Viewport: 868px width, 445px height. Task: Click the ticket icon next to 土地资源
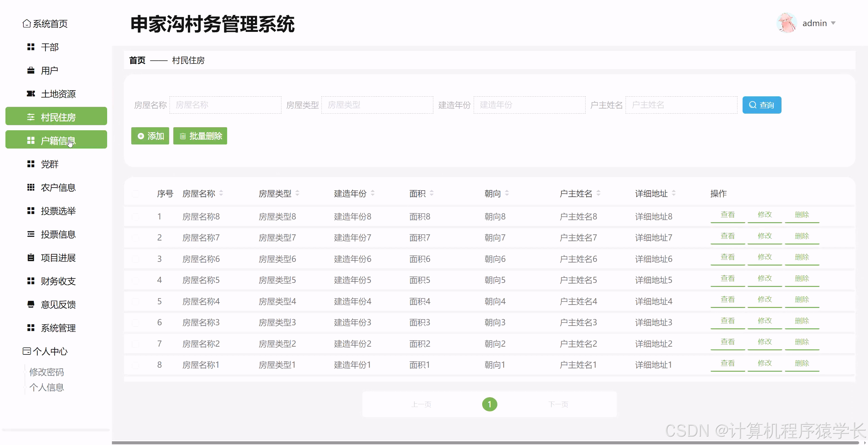tap(31, 94)
